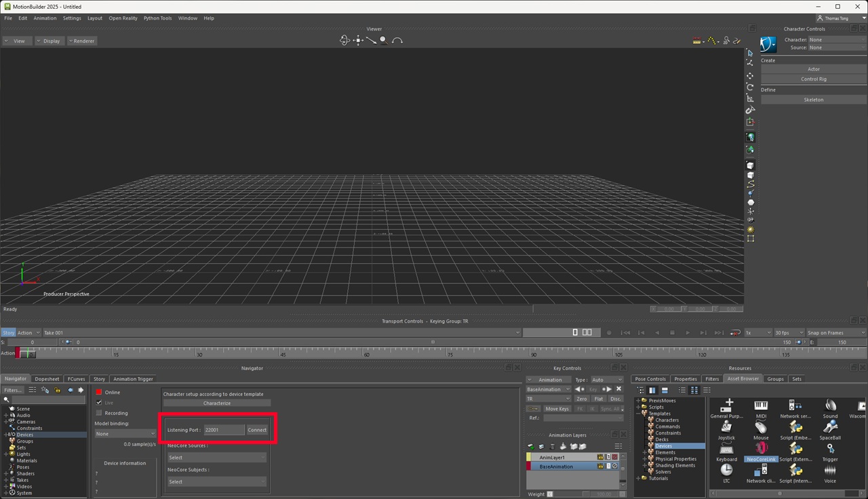Select the MIDI device in Asset Browser
The image size is (868, 499).
click(x=761, y=405)
